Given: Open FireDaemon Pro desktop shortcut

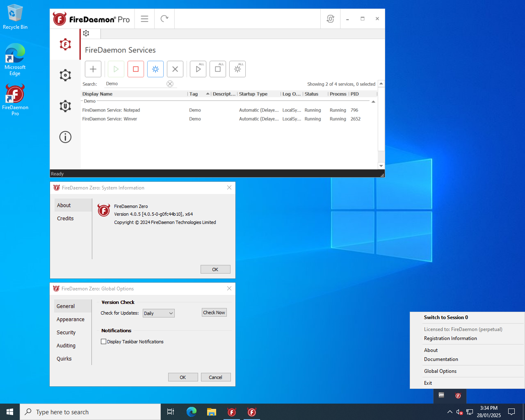Looking at the screenshot, I should tap(15, 100).
